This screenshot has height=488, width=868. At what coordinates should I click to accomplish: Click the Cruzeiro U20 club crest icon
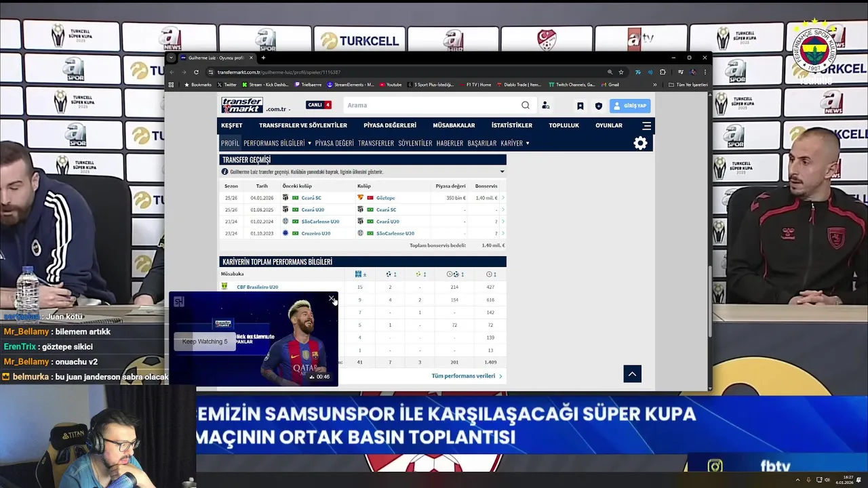[x=285, y=233]
